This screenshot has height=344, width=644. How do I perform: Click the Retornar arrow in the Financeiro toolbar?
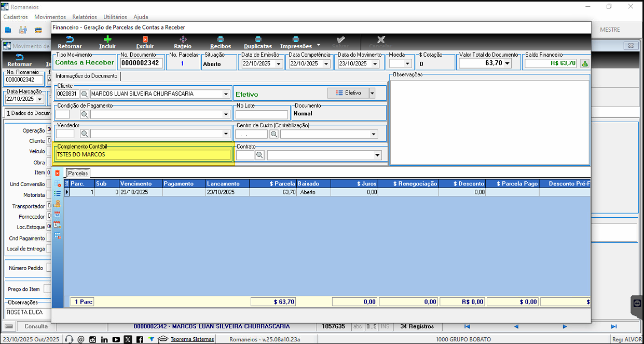pyautogui.click(x=70, y=39)
